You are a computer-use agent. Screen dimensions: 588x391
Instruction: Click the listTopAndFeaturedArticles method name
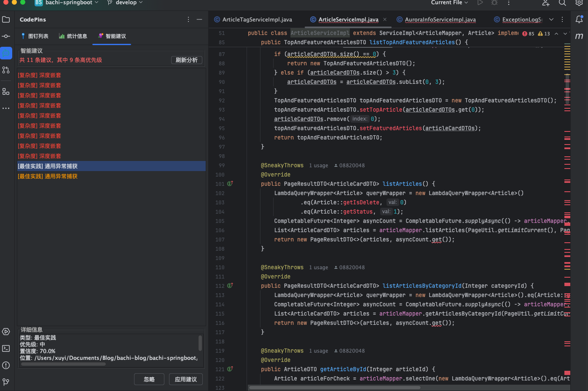click(x=412, y=42)
